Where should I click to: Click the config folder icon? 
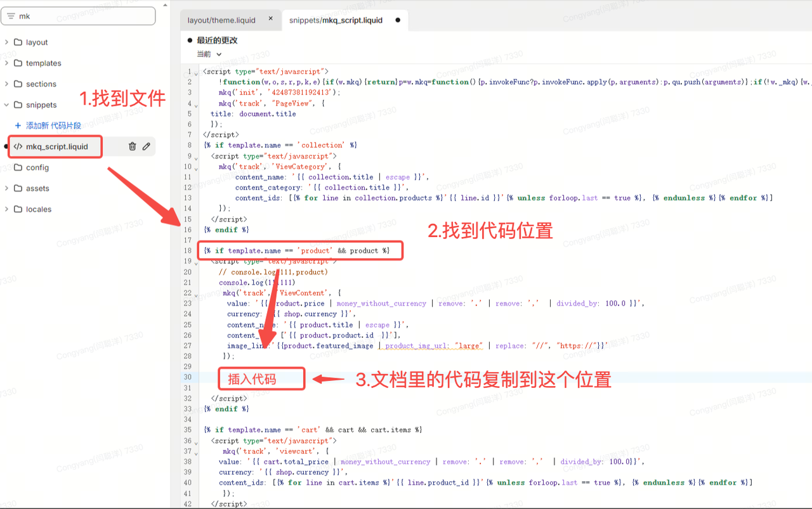pos(18,168)
